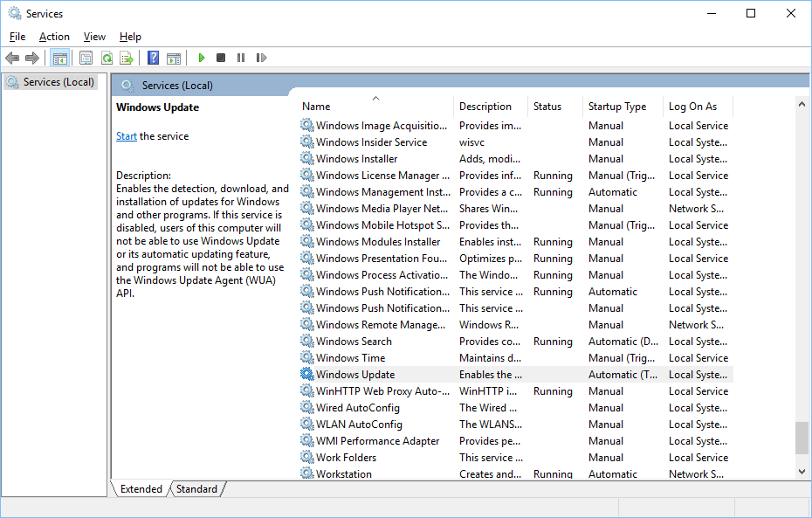Click the Pause Service icon

pyautogui.click(x=241, y=58)
